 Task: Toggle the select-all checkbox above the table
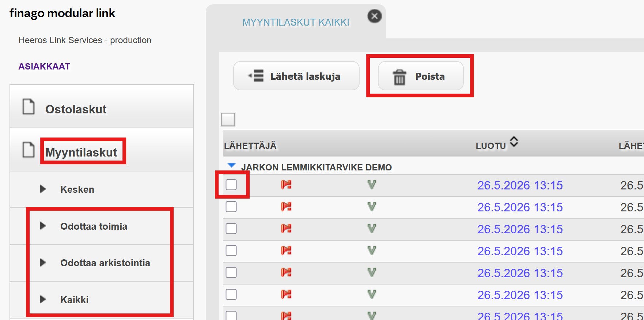228,119
